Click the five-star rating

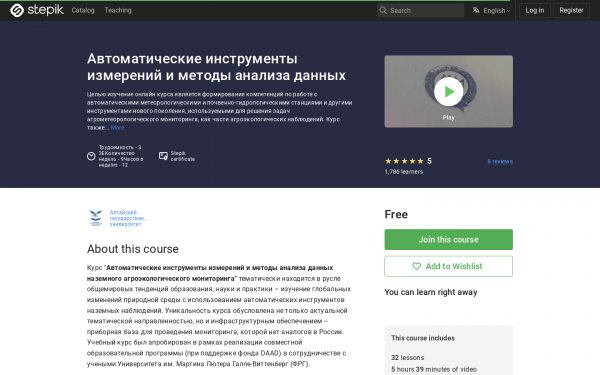[x=404, y=161]
